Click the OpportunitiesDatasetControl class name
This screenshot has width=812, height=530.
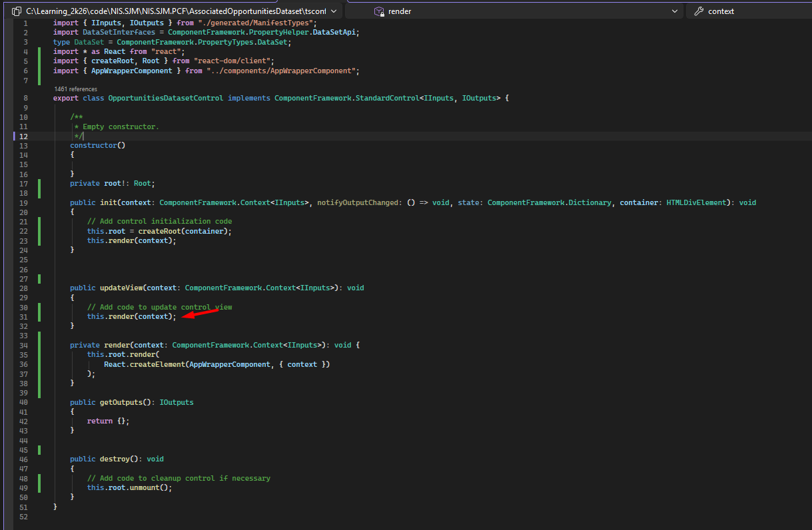[165, 98]
